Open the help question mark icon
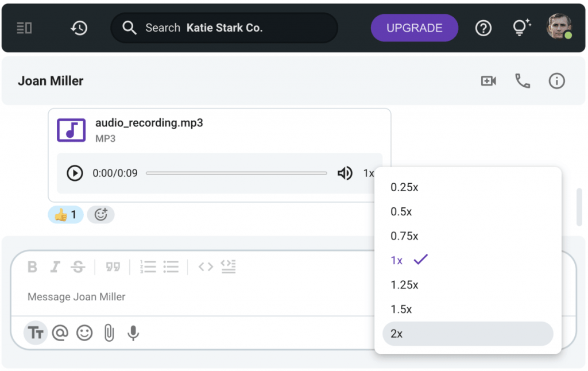The height and width of the screenshot is (371, 588). coord(483,28)
